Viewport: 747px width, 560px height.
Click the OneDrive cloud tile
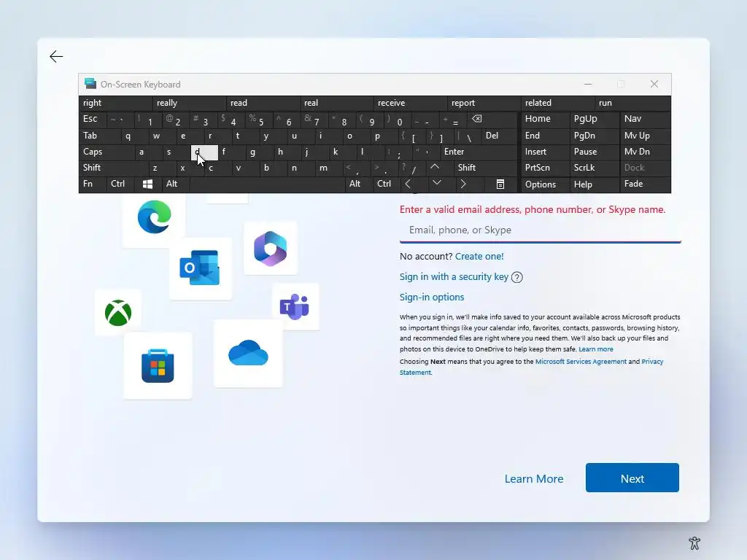(248, 354)
